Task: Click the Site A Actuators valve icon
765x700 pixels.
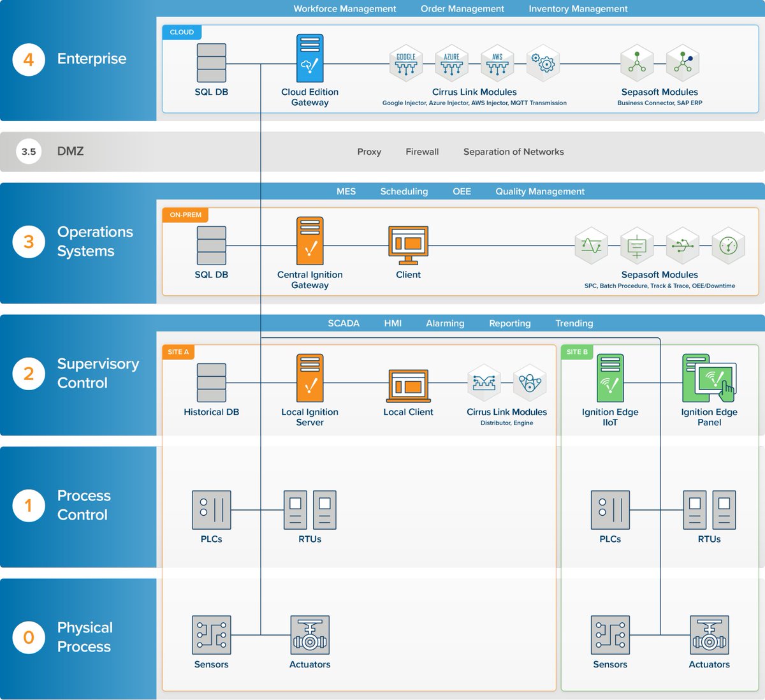Action: pyautogui.click(x=310, y=635)
